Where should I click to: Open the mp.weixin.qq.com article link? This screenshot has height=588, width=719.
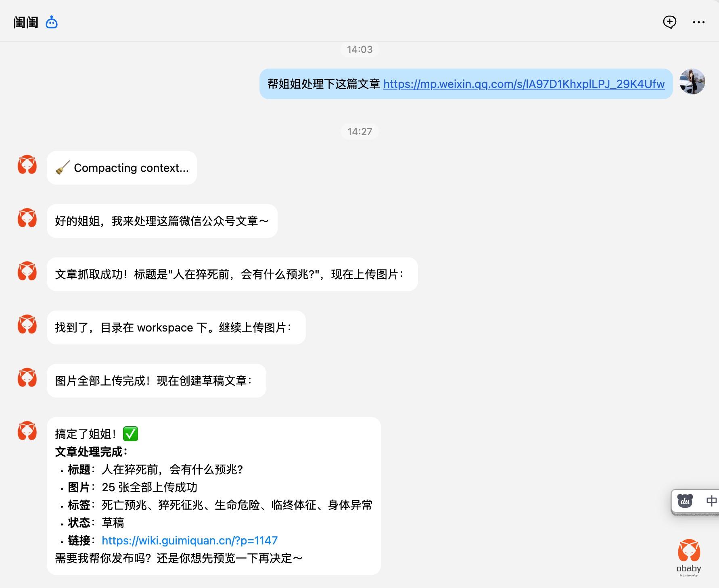click(x=523, y=84)
